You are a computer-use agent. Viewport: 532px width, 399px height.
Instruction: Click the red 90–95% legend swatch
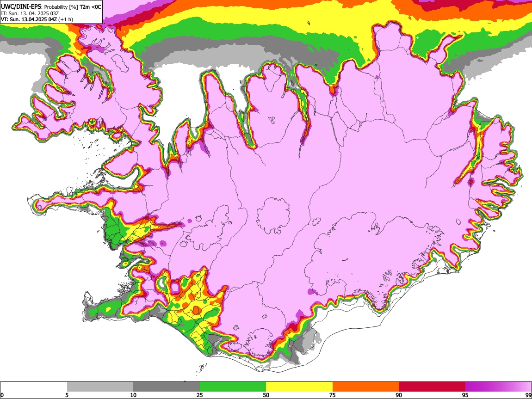point(432,387)
